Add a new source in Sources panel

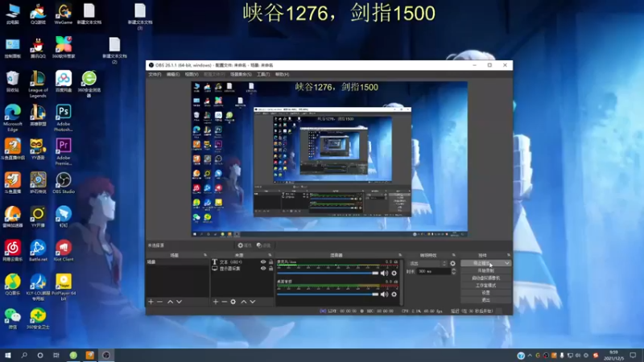point(216,302)
